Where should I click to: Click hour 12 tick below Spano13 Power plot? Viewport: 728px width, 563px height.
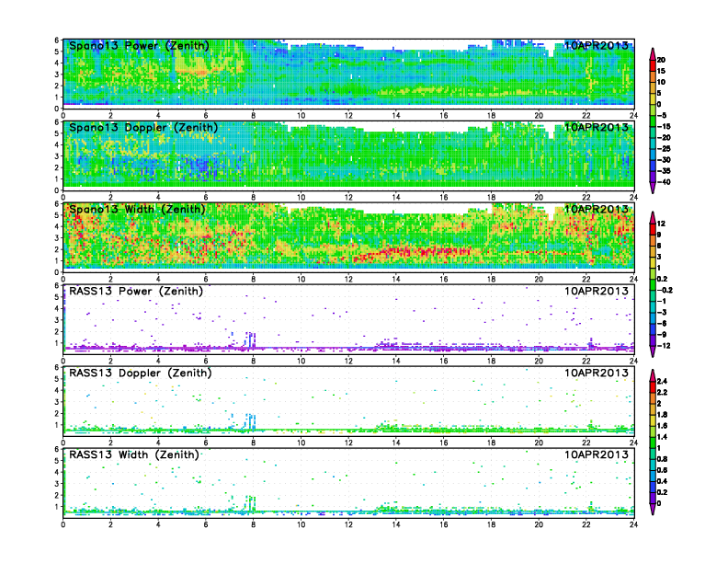pos(348,116)
